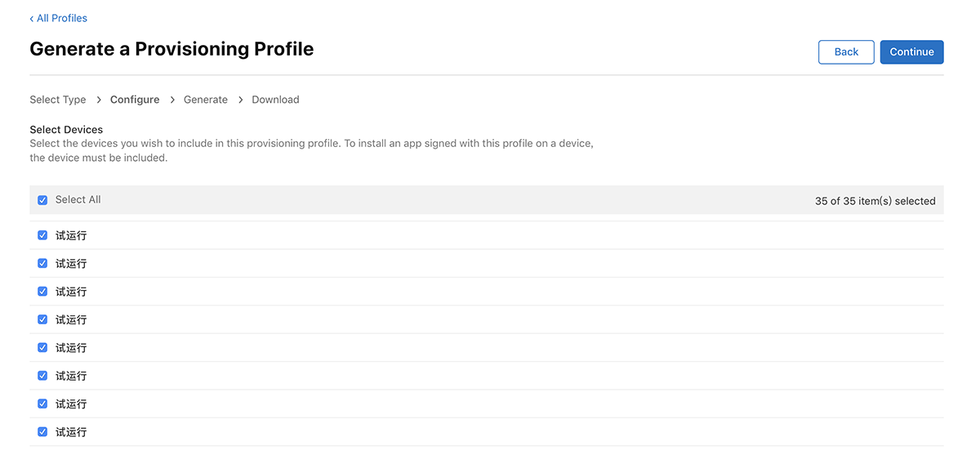Uncheck the second 试运行 device checkbox
Image resolution: width=980 pixels, height=455 pixels.
pos(42,263)
